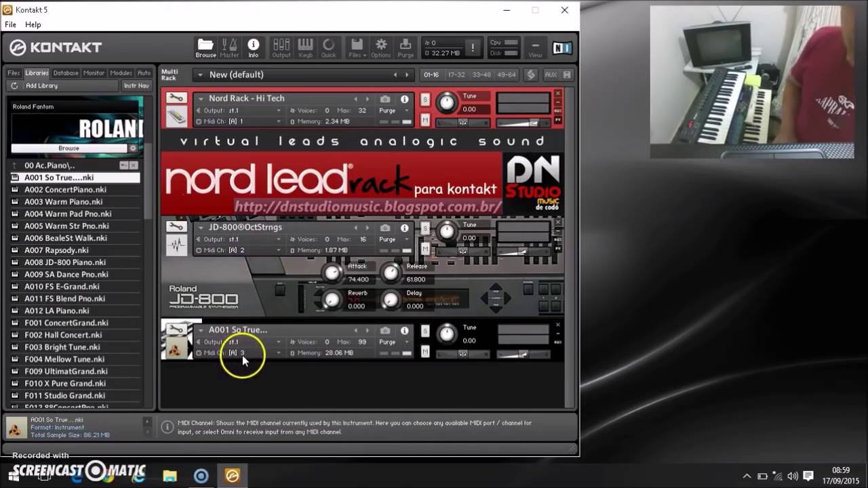This screenshot has width=868, height=488.
Task: Click the JD-800 Attack knob
Action: (x=331, y=272)
